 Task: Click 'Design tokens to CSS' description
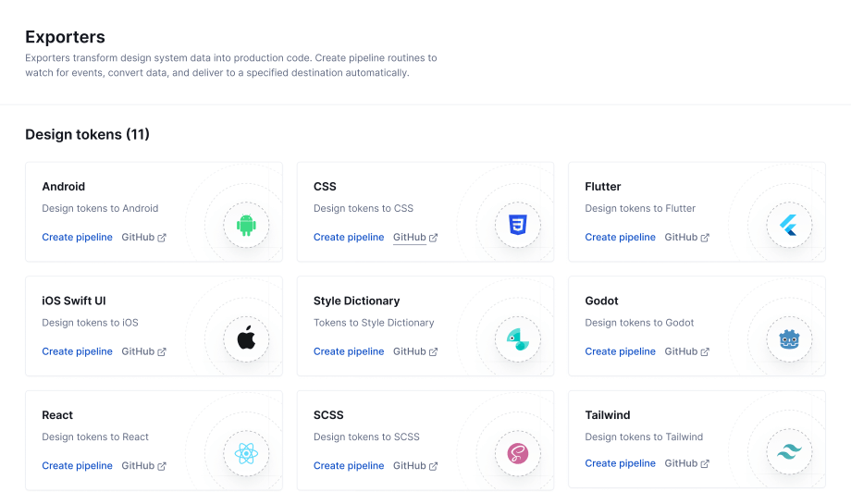click(x=364, y=208)
